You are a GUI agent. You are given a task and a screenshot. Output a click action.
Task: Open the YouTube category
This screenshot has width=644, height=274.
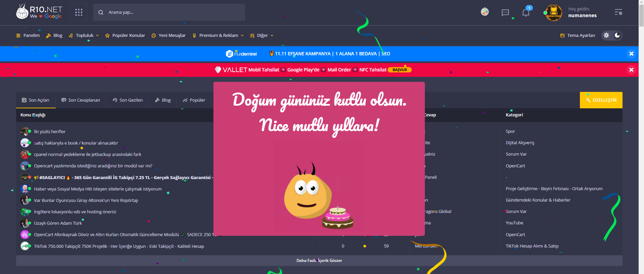point(514,223)
